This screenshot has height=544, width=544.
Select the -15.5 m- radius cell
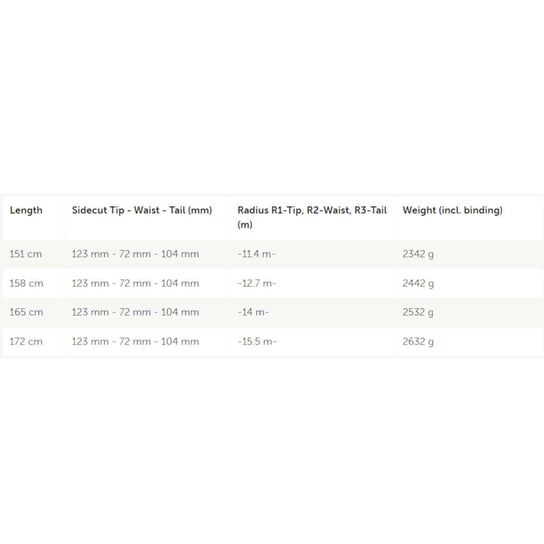(257, 342)
